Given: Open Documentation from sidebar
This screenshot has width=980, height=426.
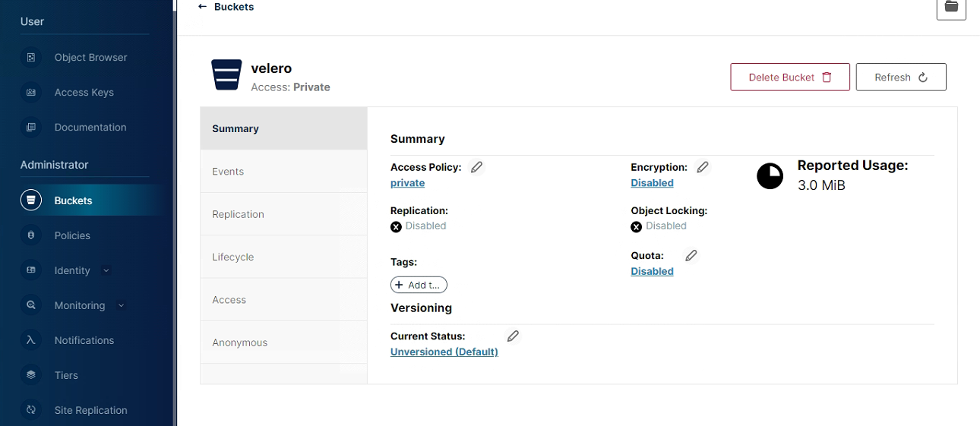Looking at the screenshot, I should point(90,127).
